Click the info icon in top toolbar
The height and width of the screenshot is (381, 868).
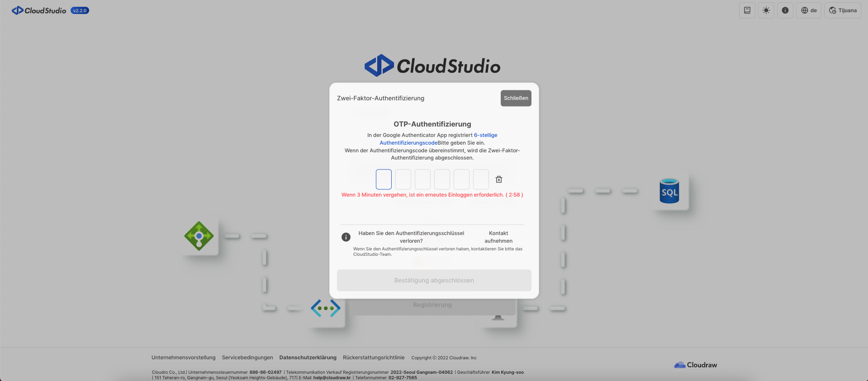[785, 10]
